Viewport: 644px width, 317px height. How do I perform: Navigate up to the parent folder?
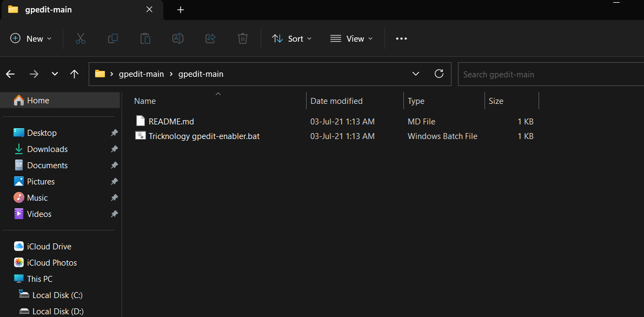click(x=74, y=74)
